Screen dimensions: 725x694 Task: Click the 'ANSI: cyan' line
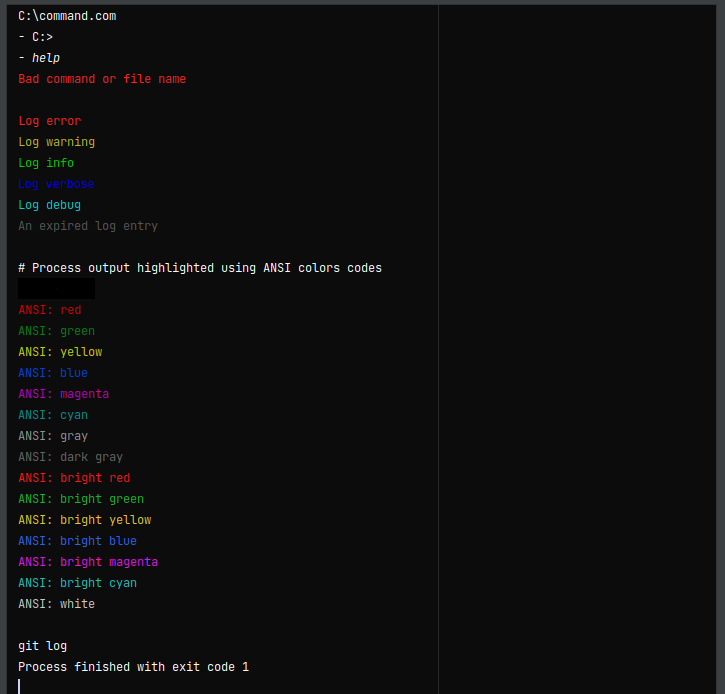coord(53,415)
